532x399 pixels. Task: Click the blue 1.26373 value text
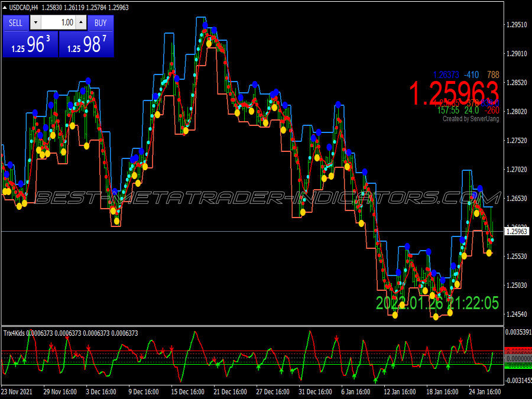[x=446, y=74]
